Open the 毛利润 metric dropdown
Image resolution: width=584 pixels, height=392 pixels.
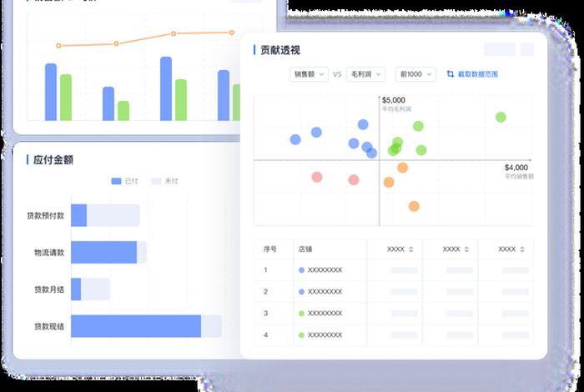365,74
